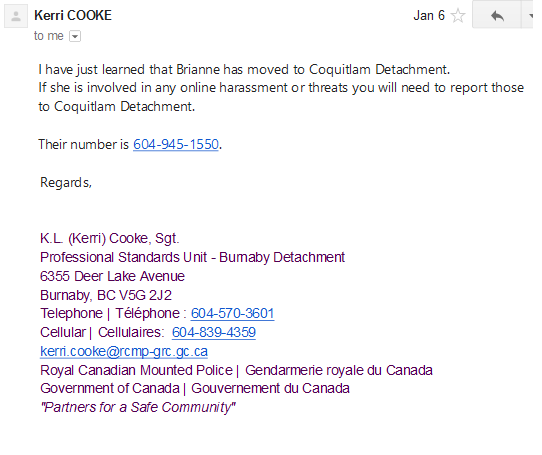Click the address line 6355 Deer Lake Avenue
The width and height of the screenshot is (542, 455).
tap(112, 276)
